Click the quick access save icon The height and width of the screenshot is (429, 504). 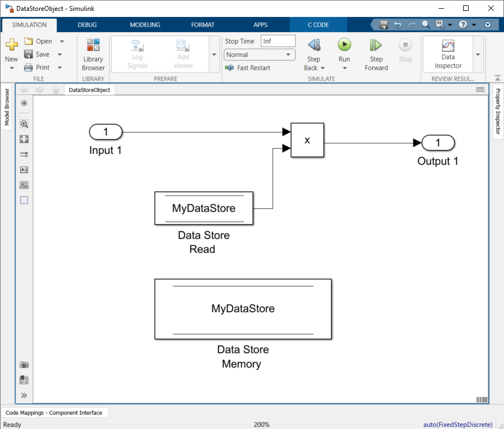coord(384,25)
